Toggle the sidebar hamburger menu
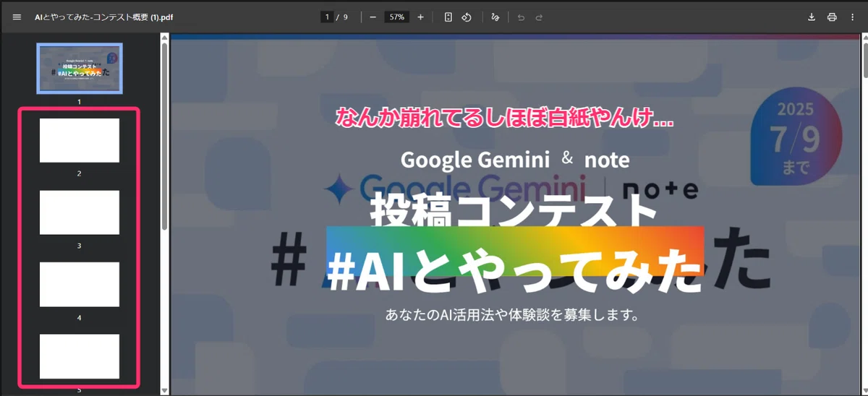The height and width of the screenshot is (396, 868). [17, 17]
